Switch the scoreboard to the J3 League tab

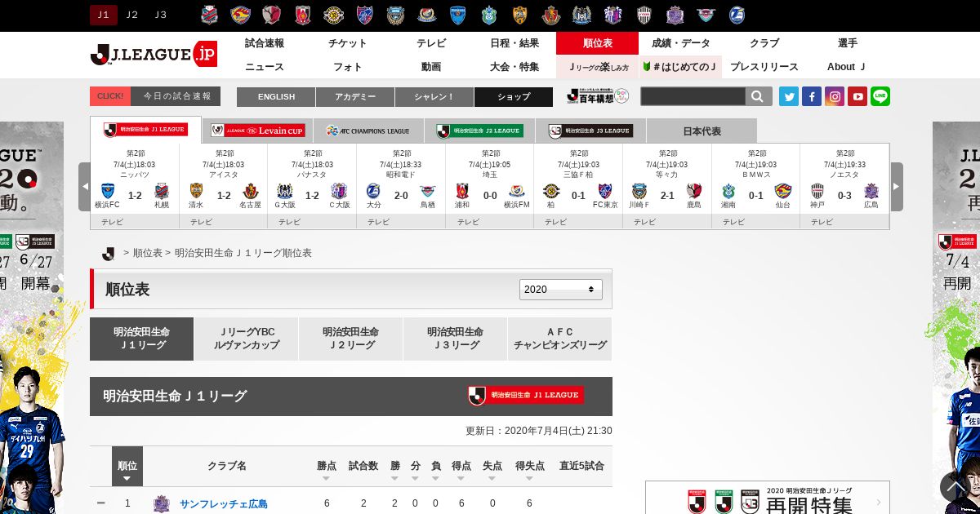[590, 131]
